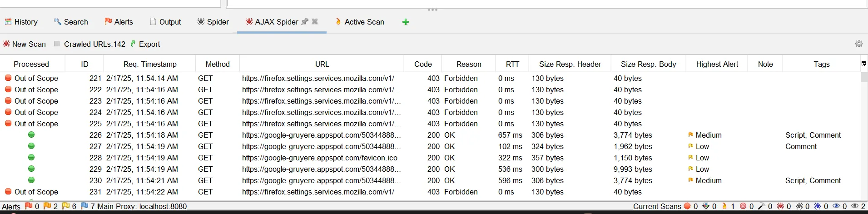868x214 pixels.
Task: Click the stop square beside Crawled URLs
Action: [x=57, y=44]
